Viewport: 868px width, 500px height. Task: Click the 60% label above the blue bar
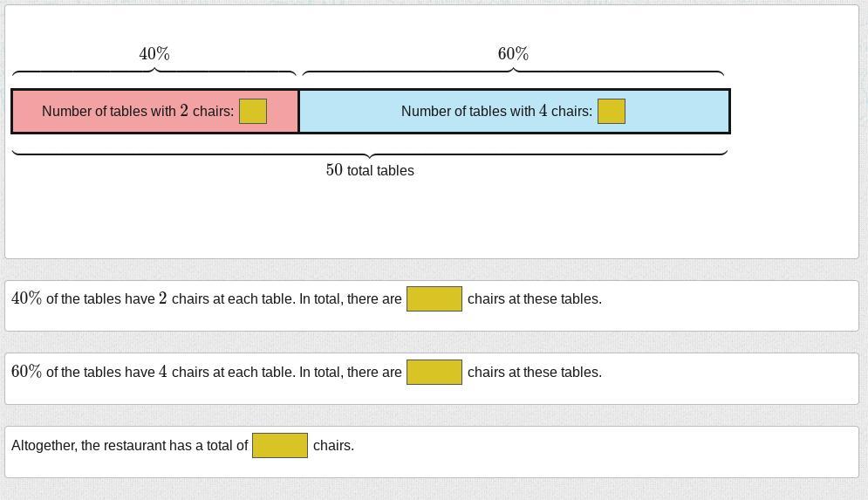pos(513,54)
